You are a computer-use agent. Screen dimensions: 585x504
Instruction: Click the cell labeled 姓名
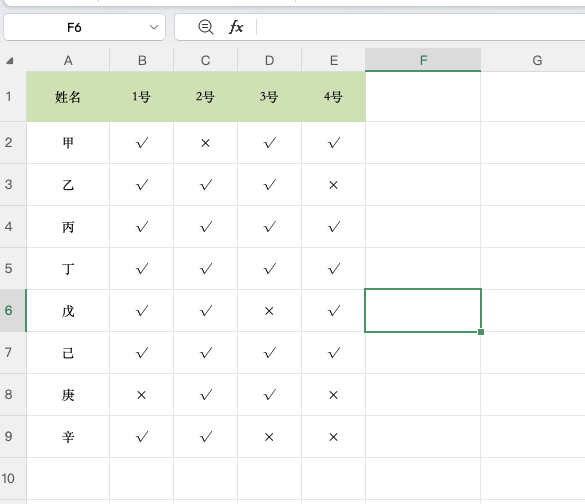pos(68,97)
